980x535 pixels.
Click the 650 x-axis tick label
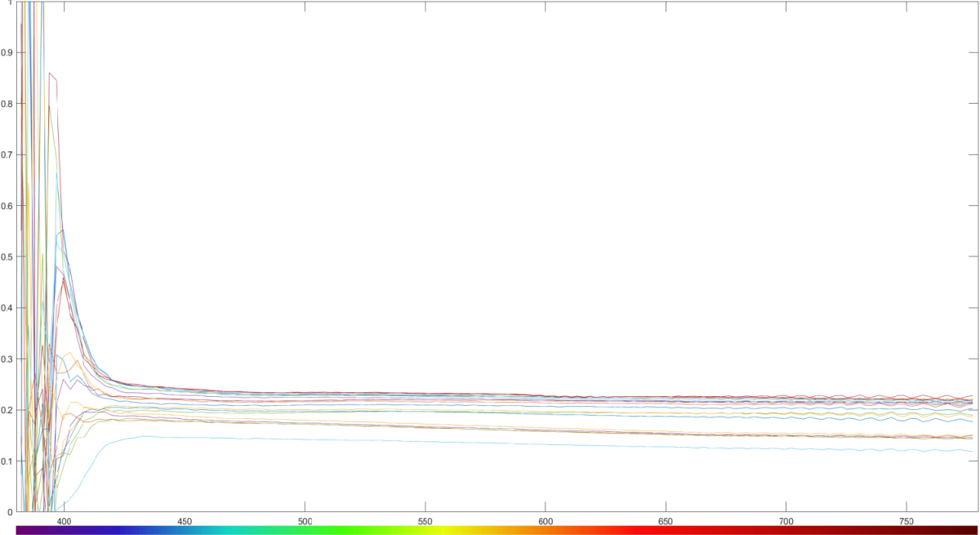(666, 521)
